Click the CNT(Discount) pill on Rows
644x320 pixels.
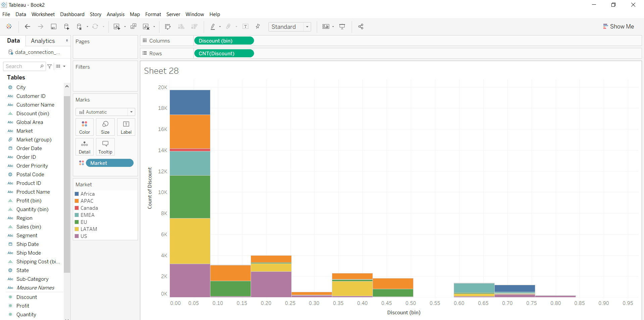point(224,53)
